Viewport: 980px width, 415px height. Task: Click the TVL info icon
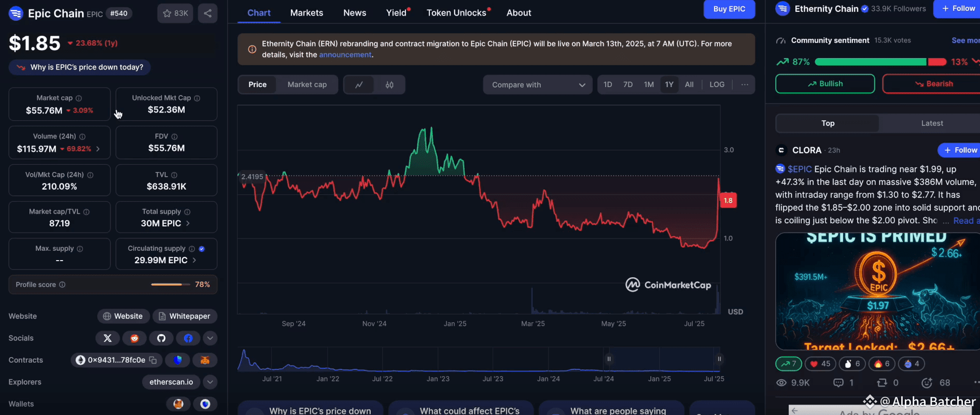pyautogui.click(x=174, y=175)
